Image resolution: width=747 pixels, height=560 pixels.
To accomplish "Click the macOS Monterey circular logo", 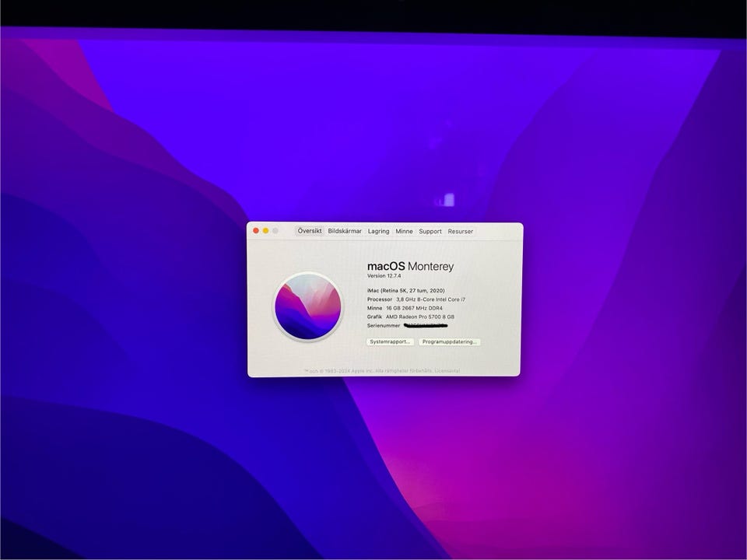I will pyautogui.click(x=308, y=307).
